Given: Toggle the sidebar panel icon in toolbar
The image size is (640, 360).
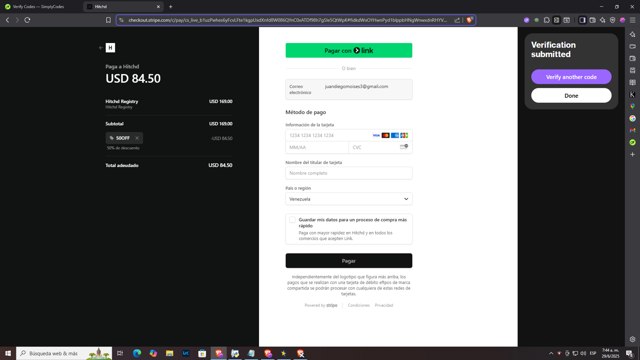Looking at the screenshot, I should tap(582, 20).
